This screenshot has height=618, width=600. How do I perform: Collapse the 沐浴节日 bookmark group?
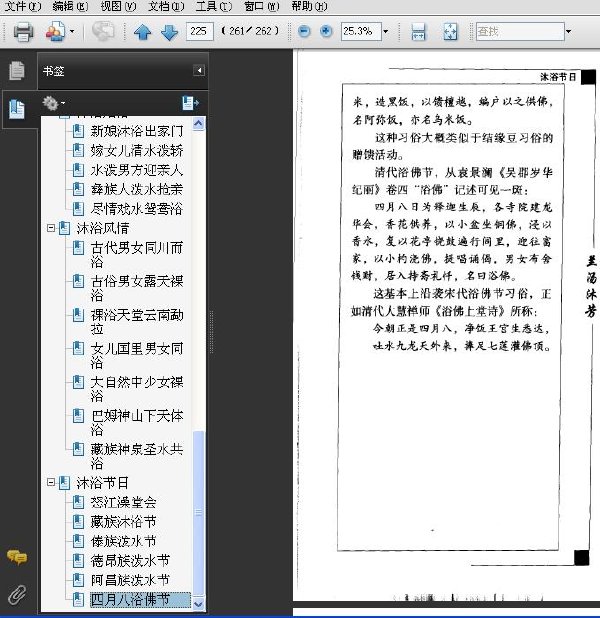point(50,482)
